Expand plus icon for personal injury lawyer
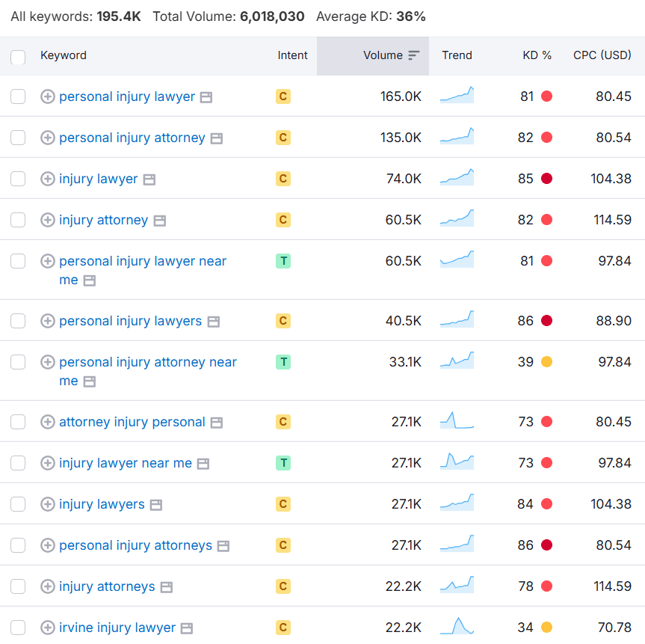Image resolution: width=645 pixels, height=644 pixels. click(48, 96)
